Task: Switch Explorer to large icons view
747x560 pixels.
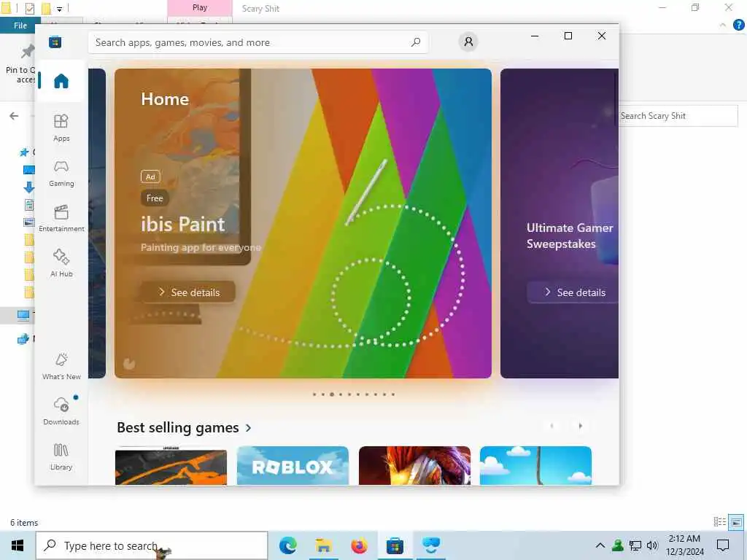Action: tap(736, 522)
